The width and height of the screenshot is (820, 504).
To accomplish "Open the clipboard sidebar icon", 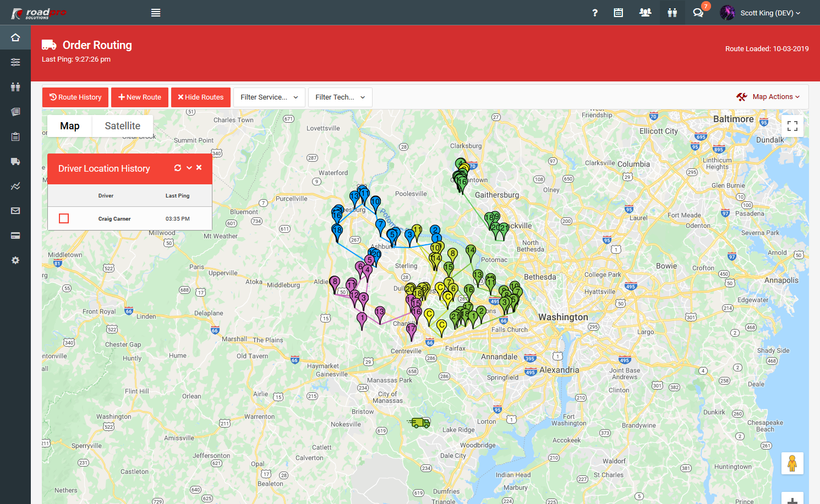I will [15, 136].
